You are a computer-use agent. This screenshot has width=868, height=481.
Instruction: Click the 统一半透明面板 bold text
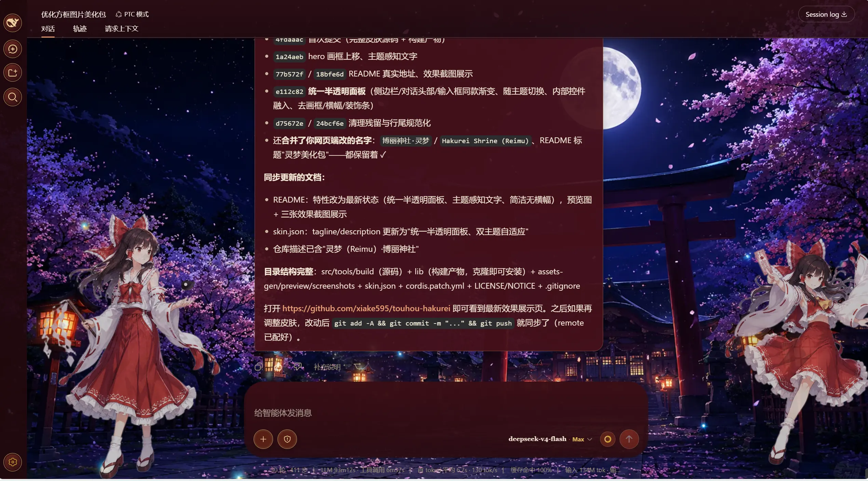337,91
